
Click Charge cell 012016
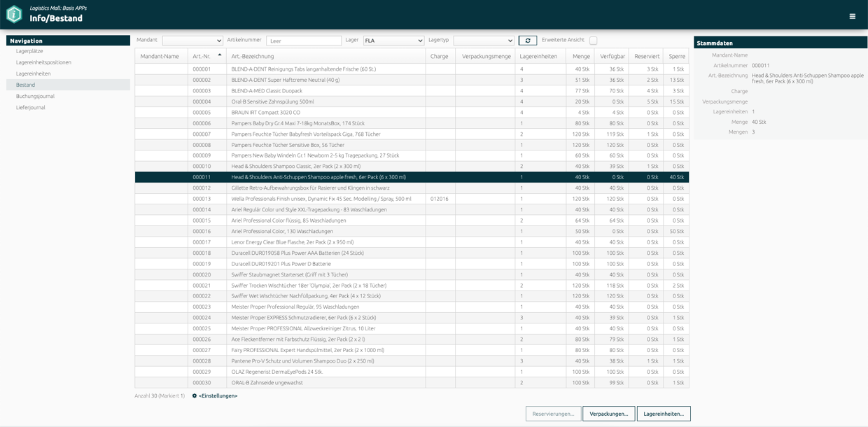click(x=440, y=199)
